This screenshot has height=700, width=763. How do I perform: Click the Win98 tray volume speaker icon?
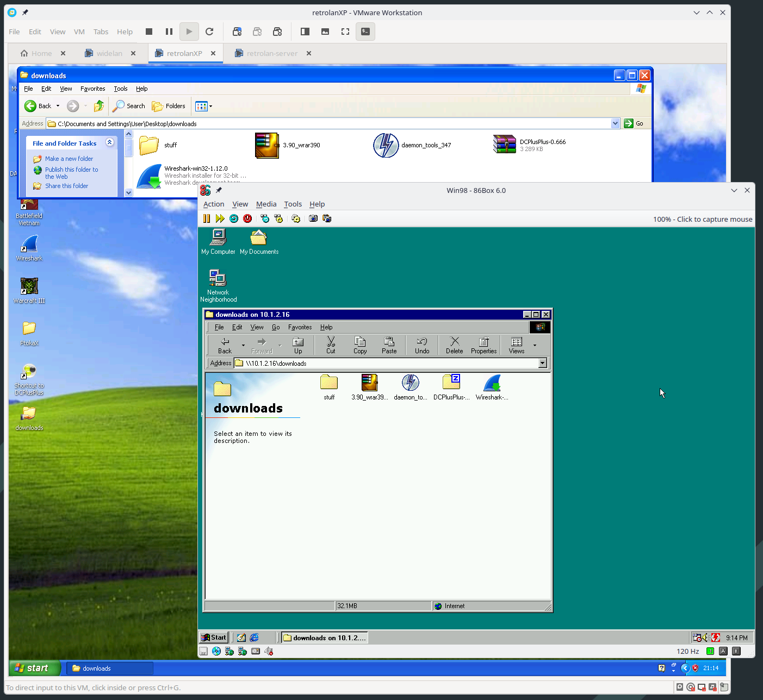point(705,637)
